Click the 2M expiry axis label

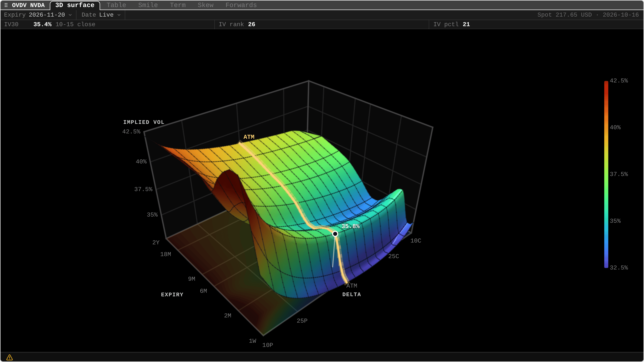[228, 316]
